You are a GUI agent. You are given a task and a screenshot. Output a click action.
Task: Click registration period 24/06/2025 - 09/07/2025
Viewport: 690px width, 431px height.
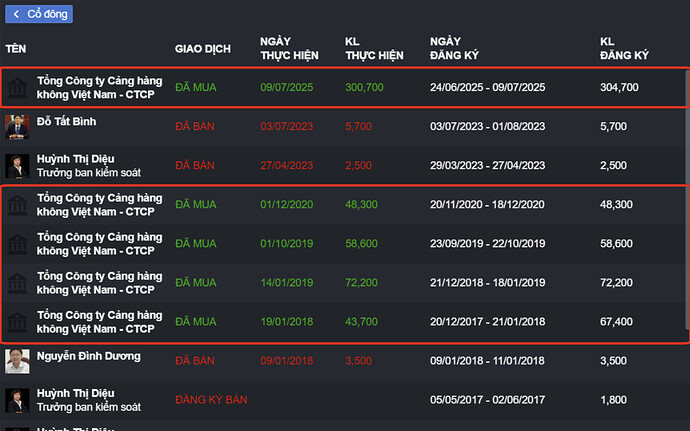click(x=488, y=88)
